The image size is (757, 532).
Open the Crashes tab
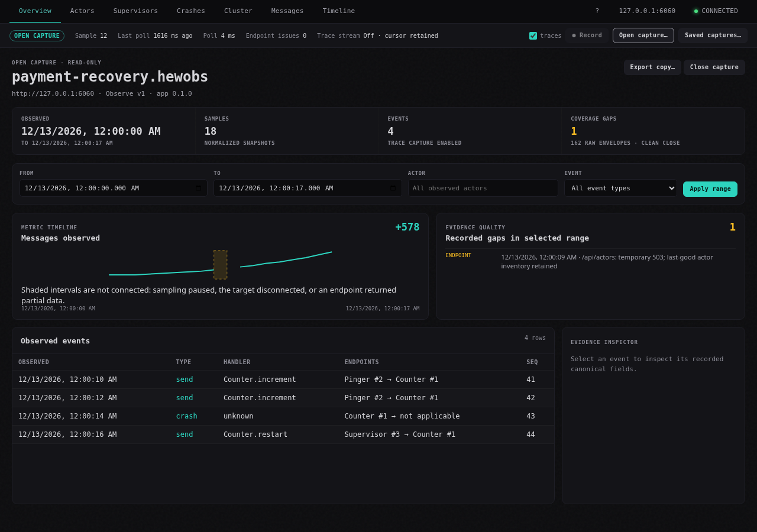191,11
